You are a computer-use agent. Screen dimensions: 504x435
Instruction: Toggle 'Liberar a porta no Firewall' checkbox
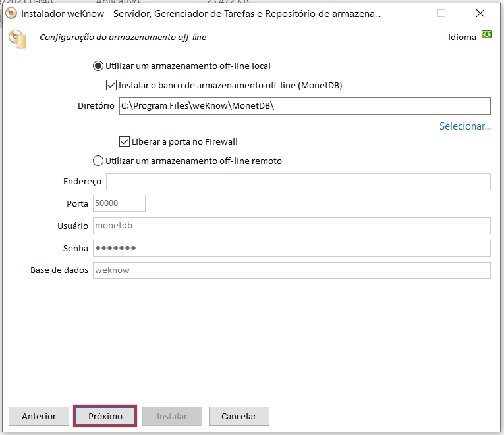125,141
